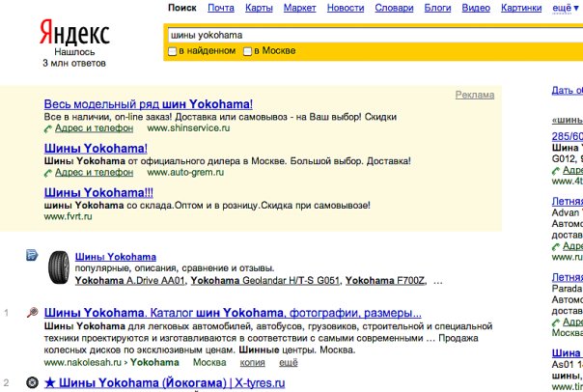This screenshot has width=583, height=392.
Task: Open the Картинки tab
Action: pyautogui.click(x=521, y=8)
